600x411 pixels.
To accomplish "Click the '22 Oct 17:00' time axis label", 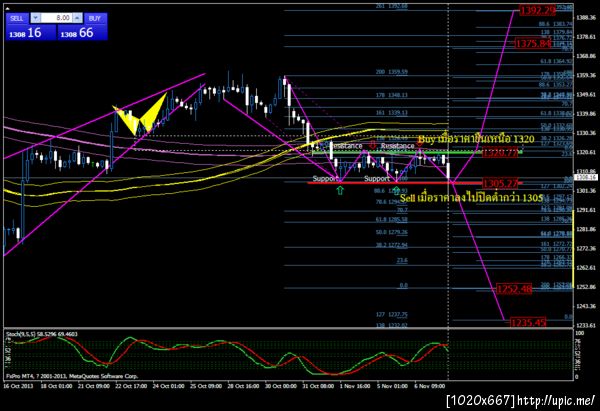I will pos(131,386).
